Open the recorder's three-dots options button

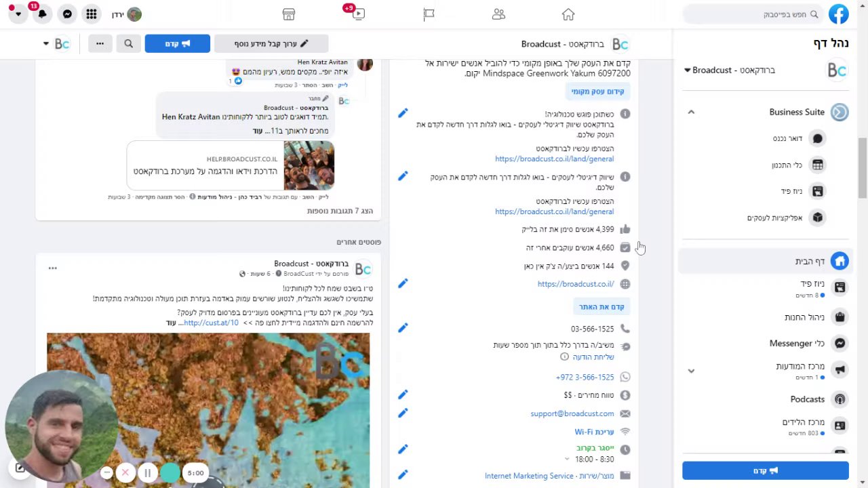click(106, 472)
